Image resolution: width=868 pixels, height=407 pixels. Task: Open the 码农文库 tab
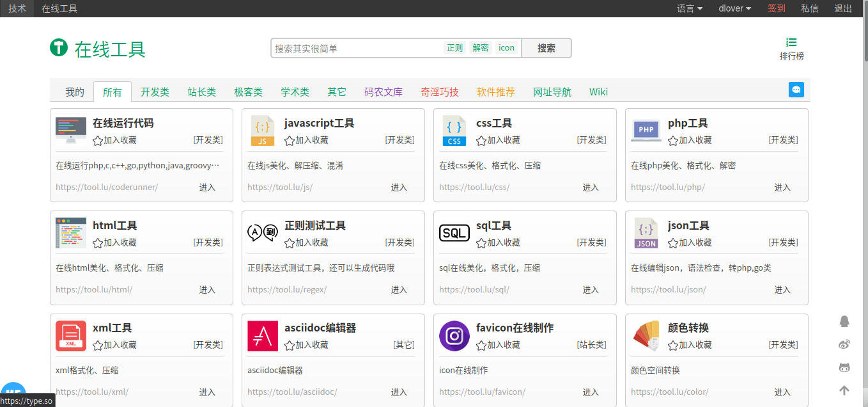(384, 92)
